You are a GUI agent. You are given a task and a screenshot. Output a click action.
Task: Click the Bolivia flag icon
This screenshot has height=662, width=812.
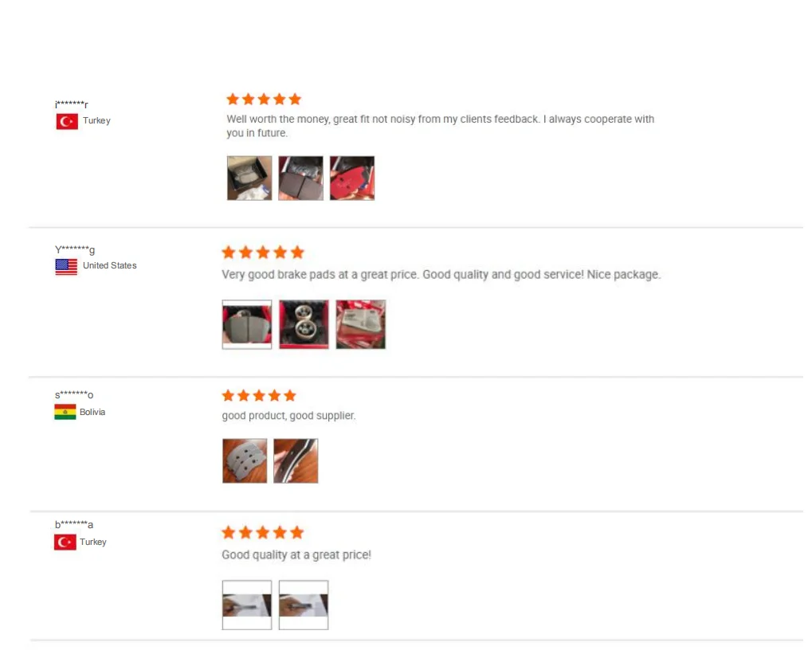(x=65, y=412)
